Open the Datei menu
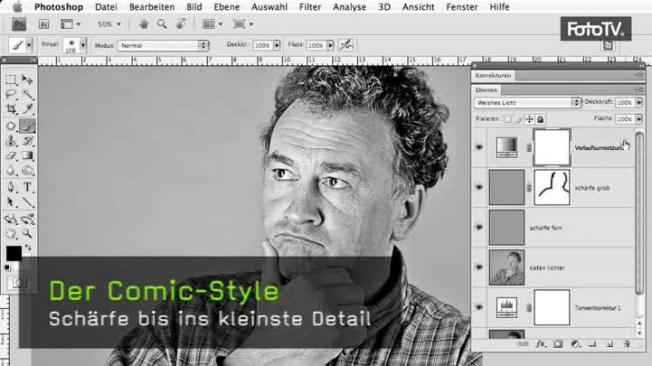The width and height of the screenshot is (652, 366). (x=106, y=7)
